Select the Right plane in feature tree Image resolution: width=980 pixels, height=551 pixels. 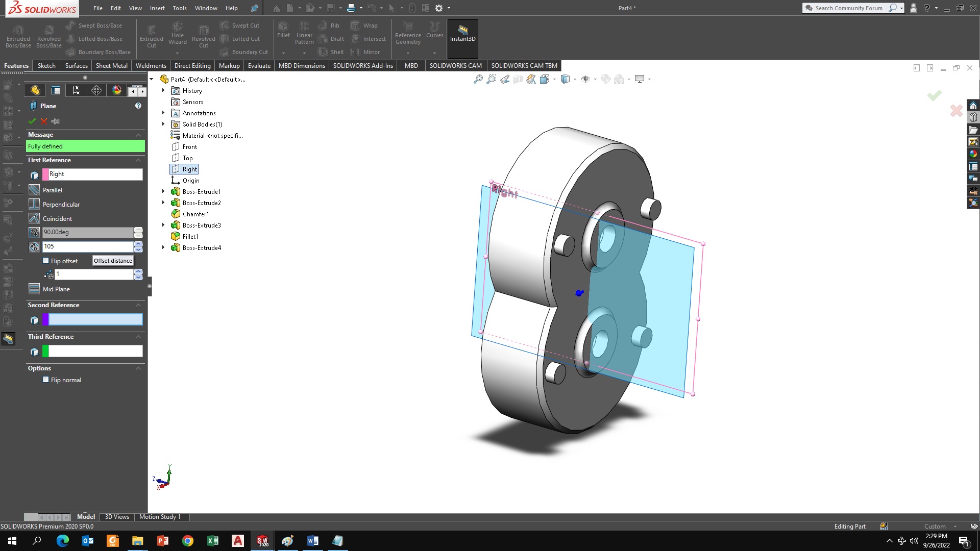tap(189, 169)
